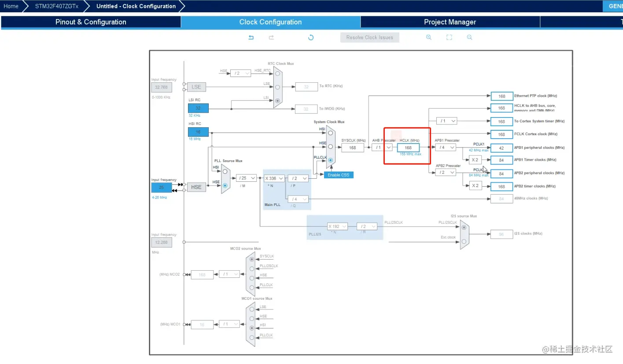Select HSI in the MCO1 source Mux
Image resolution: width=623 pixels, height=364 pixels.
pyautogui.click(x=252, y=328)
